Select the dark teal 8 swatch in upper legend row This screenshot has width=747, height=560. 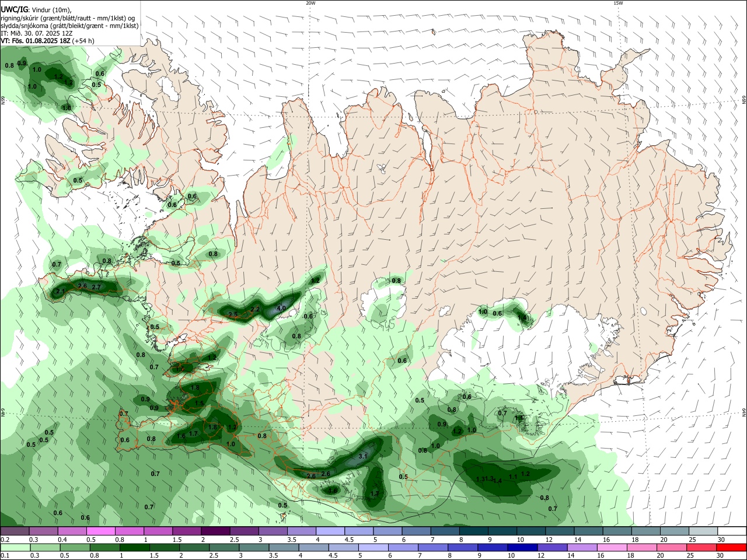473,531
